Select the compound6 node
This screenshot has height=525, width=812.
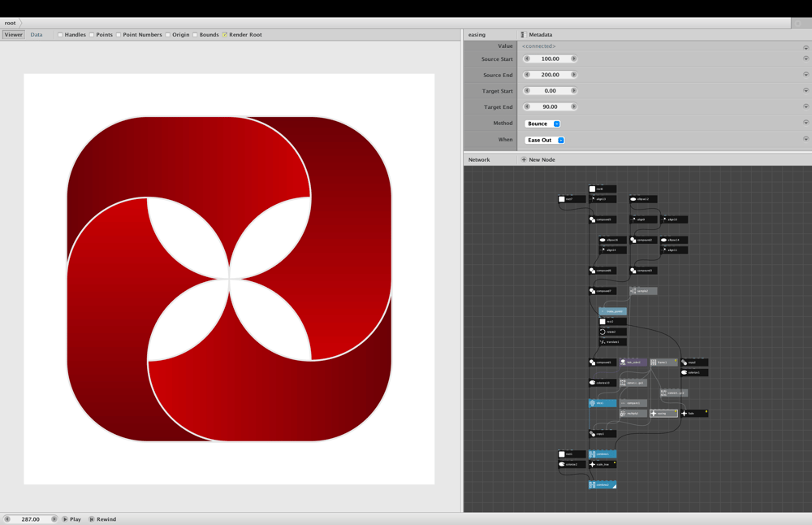click(603, 271)
